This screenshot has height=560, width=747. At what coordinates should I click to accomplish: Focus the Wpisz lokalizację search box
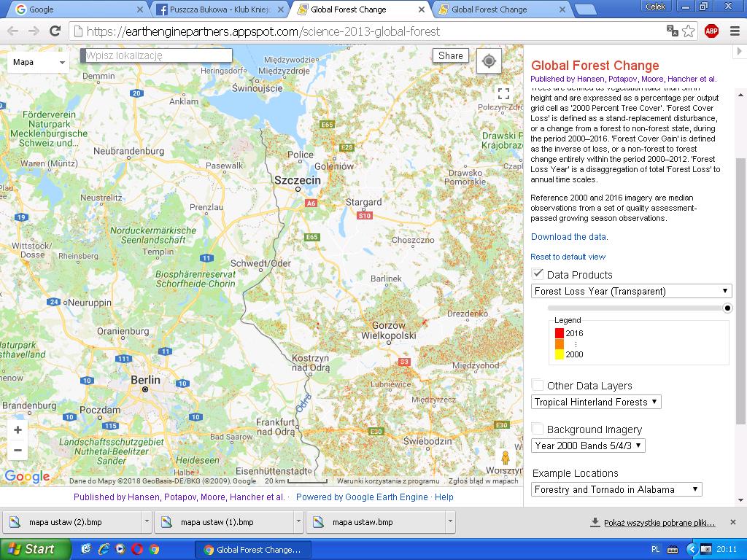[158, 55]
